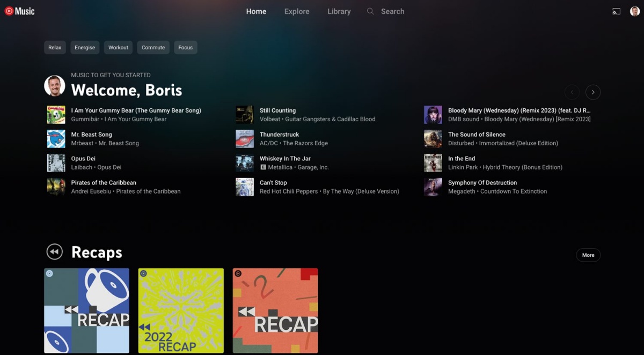Play Whiskey In The Jar album art
This screenshot has width=644, height=355.
click(x=245, y=163)
